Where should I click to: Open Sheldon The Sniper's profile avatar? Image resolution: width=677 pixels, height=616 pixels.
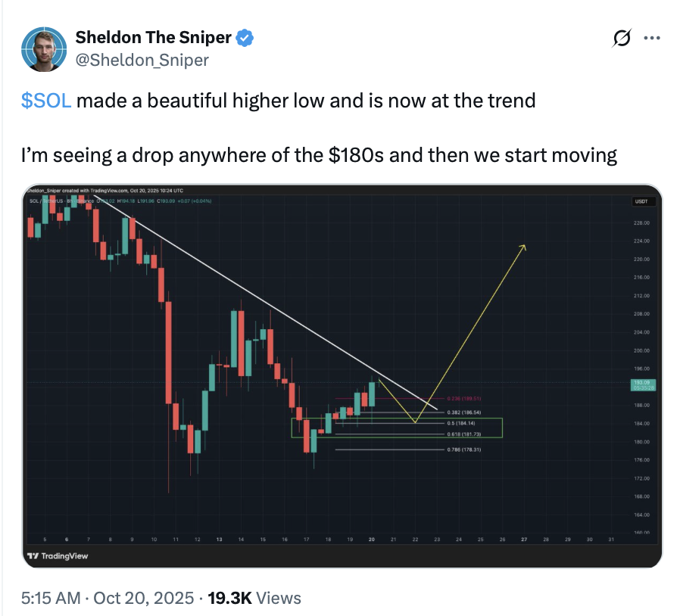(x=44, y=48)
